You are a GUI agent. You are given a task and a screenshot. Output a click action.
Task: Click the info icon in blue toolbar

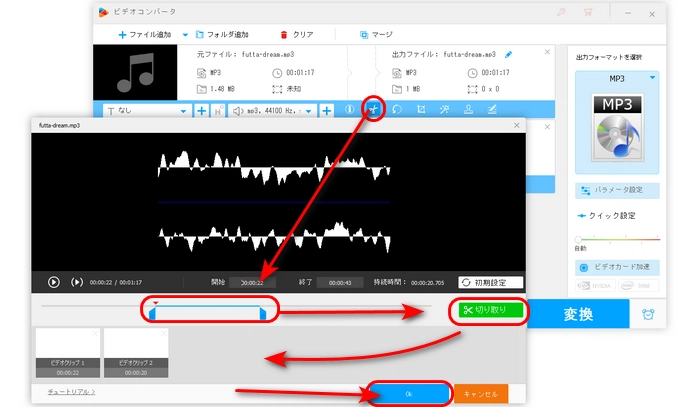350,109
